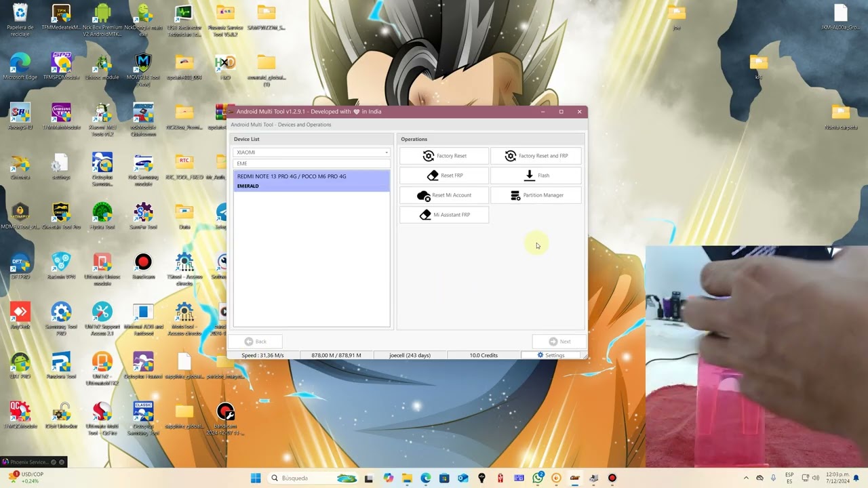Open Bandicam desktop shortcut
The width and height of the screenshot is (868, 488).
(x=143, y=266)
